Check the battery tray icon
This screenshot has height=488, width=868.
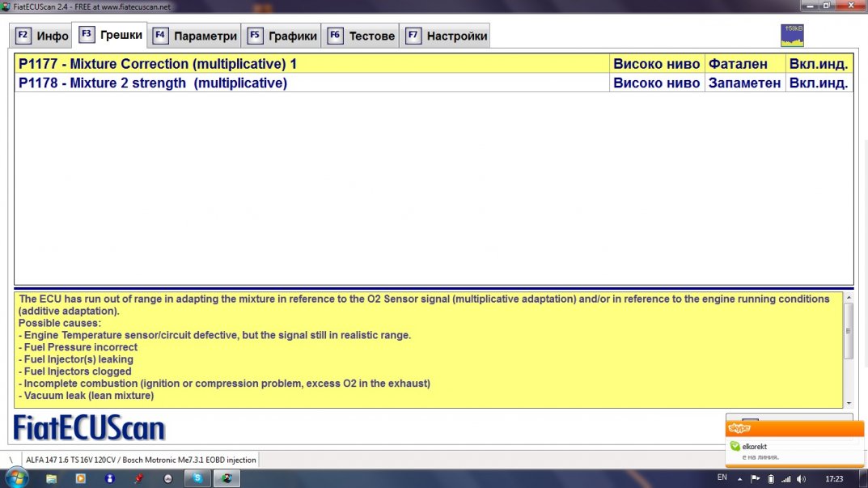click(771, 478)
